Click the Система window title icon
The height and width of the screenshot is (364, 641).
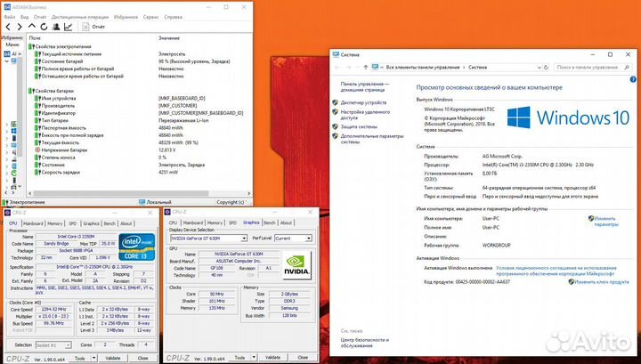336,54
